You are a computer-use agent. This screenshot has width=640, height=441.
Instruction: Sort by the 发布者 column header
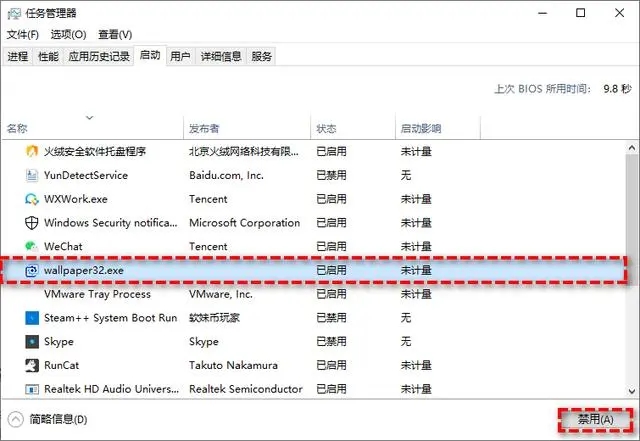click(247, 128)
